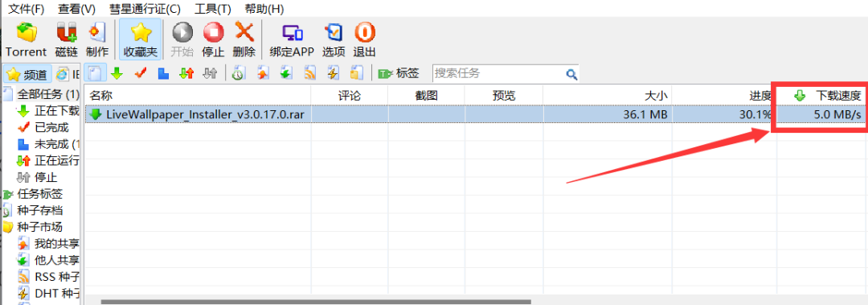The image size is (868, 305).
Task: Click the search magnifier icon
Action: (x=571, y=74)
